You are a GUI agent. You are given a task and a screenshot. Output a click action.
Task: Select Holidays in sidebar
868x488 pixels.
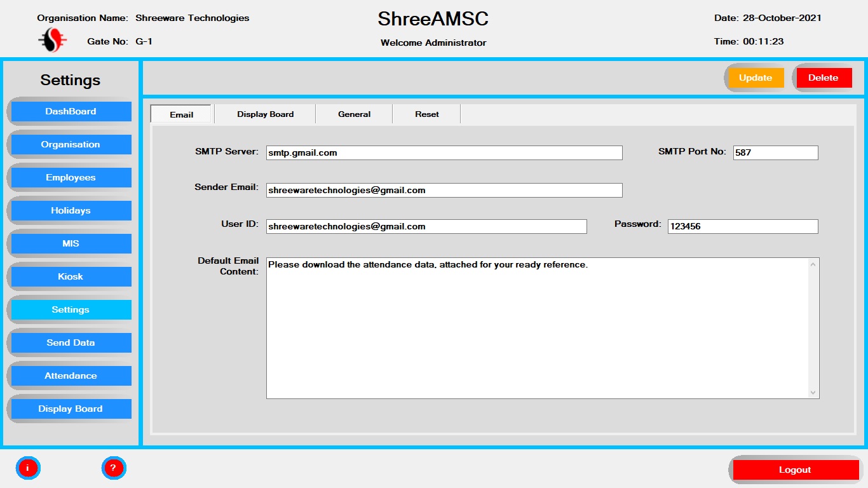(71, 210)
